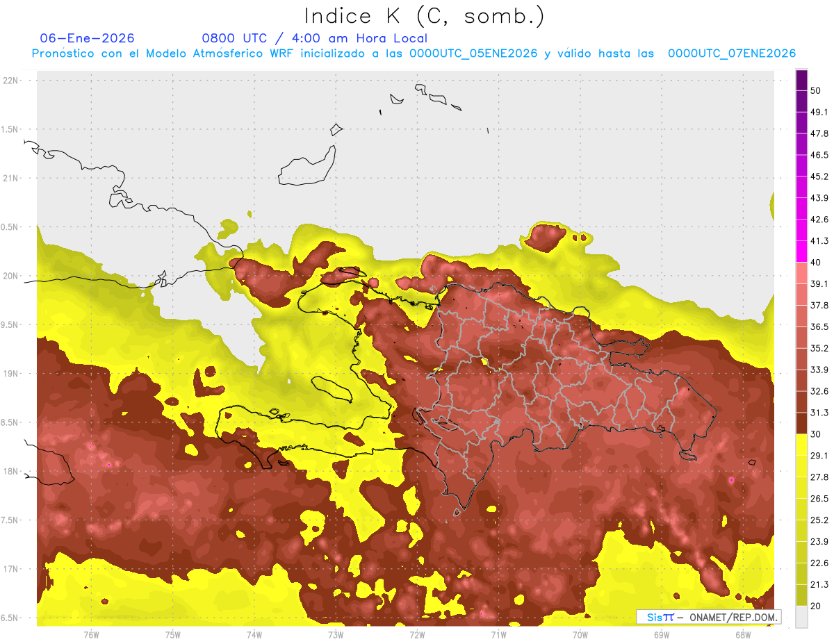Click the longitude label '70W'
Viewport: 834px width, 644px height.
tap(580, 635)
